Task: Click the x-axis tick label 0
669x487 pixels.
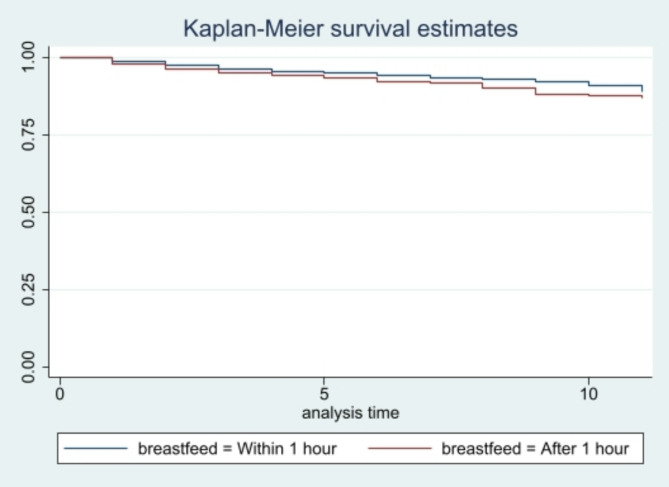Action: pos(60,394)
